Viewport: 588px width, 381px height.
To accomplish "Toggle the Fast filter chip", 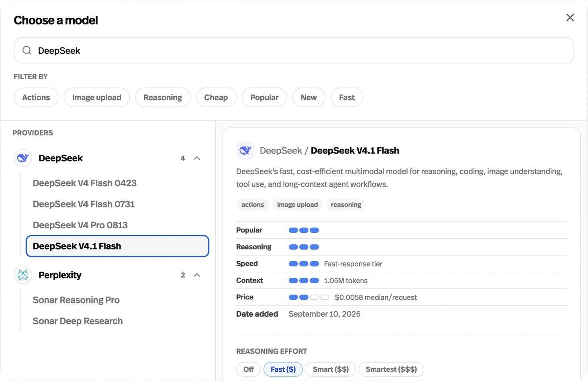I will pyautogui.click(x=347, y=97).
